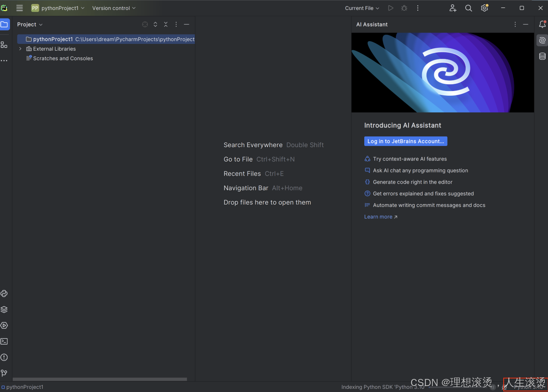Show more tool windows ellipsis

pyautogui.click(x=4, y=61)
